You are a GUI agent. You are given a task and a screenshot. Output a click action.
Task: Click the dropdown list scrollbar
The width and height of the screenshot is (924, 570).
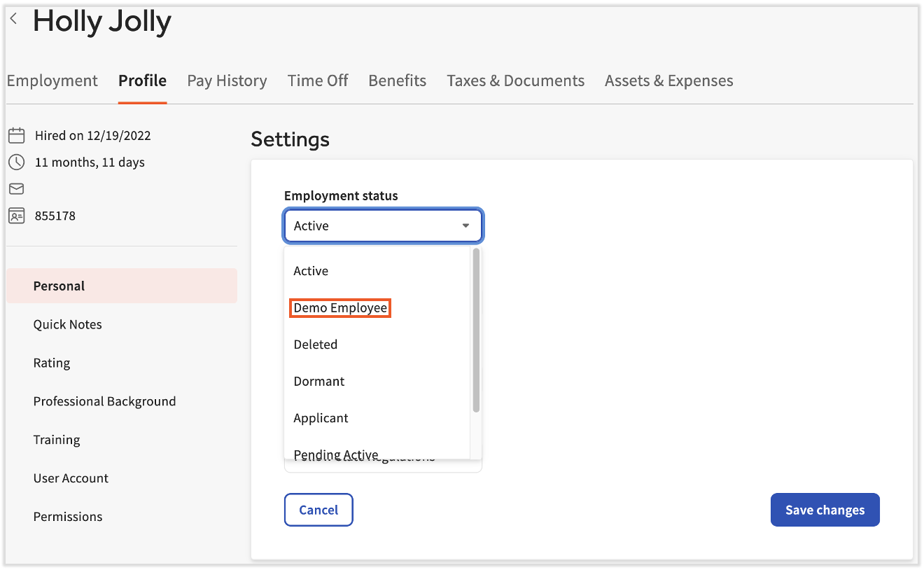click(476, 330)
